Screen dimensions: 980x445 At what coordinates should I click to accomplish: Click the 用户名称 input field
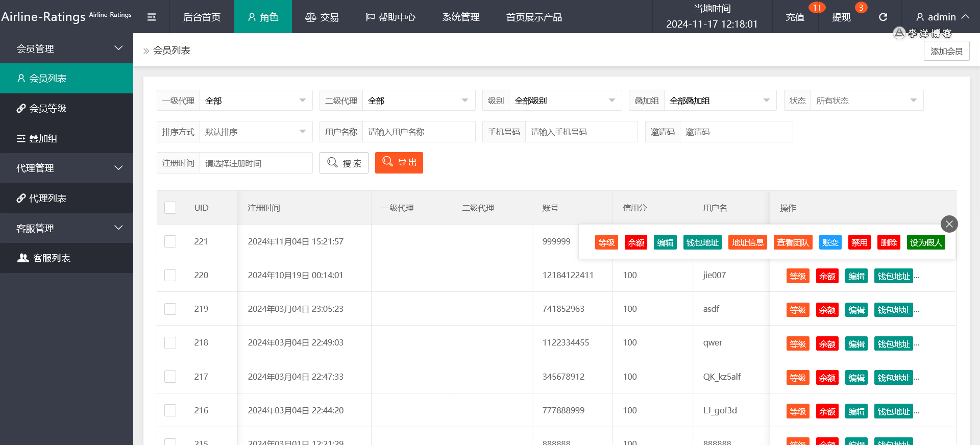[419, 132]
